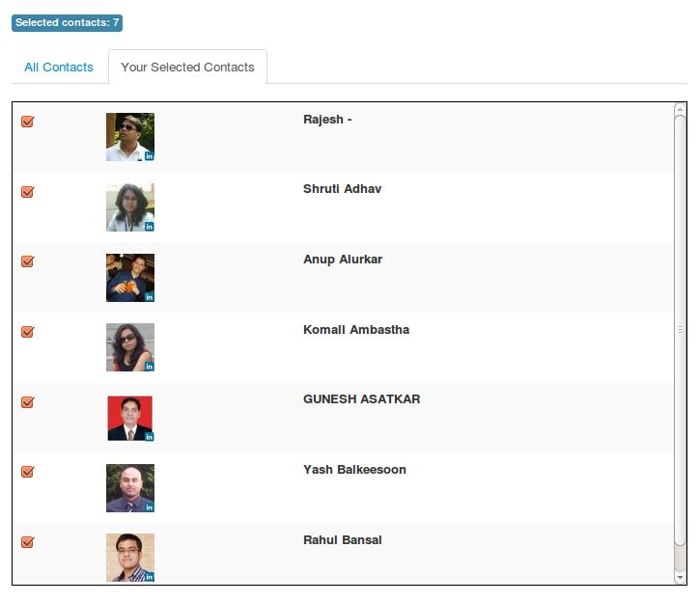Click the Rahul Bansal contact name

point(343,540)
